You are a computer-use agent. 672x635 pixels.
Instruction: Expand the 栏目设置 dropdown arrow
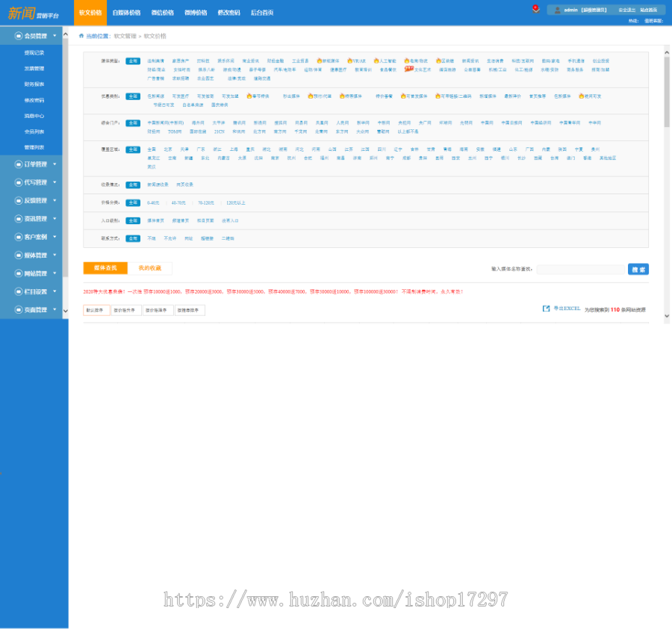(x=55, y=291)
